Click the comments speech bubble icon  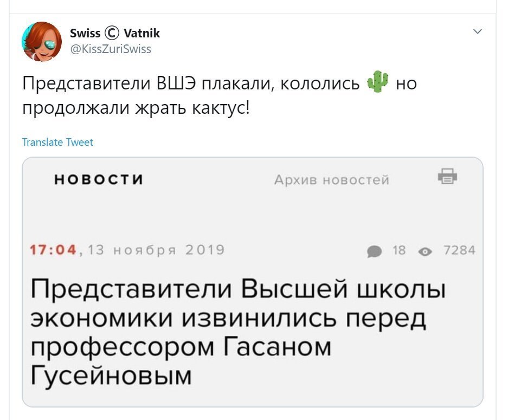(374, 251)
